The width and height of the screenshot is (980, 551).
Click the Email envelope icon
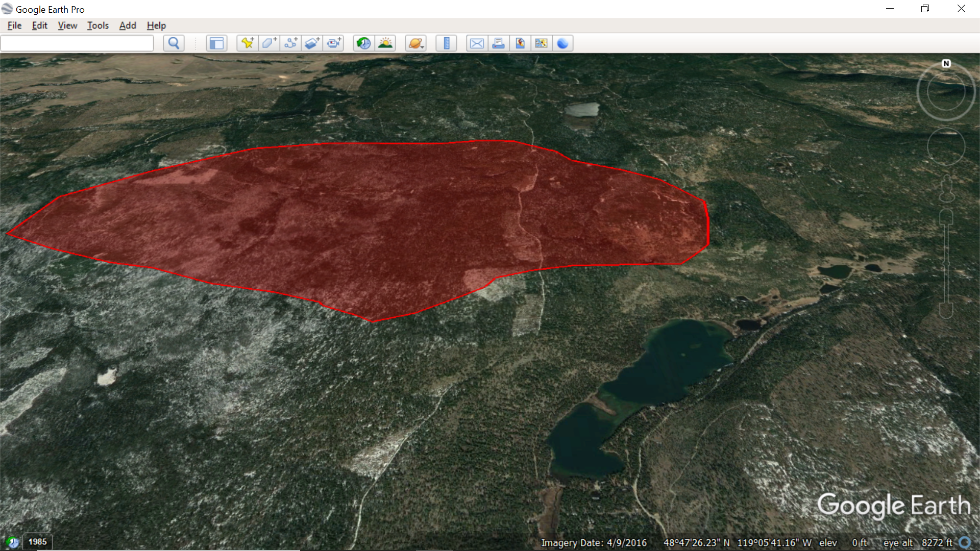point(477,43)
